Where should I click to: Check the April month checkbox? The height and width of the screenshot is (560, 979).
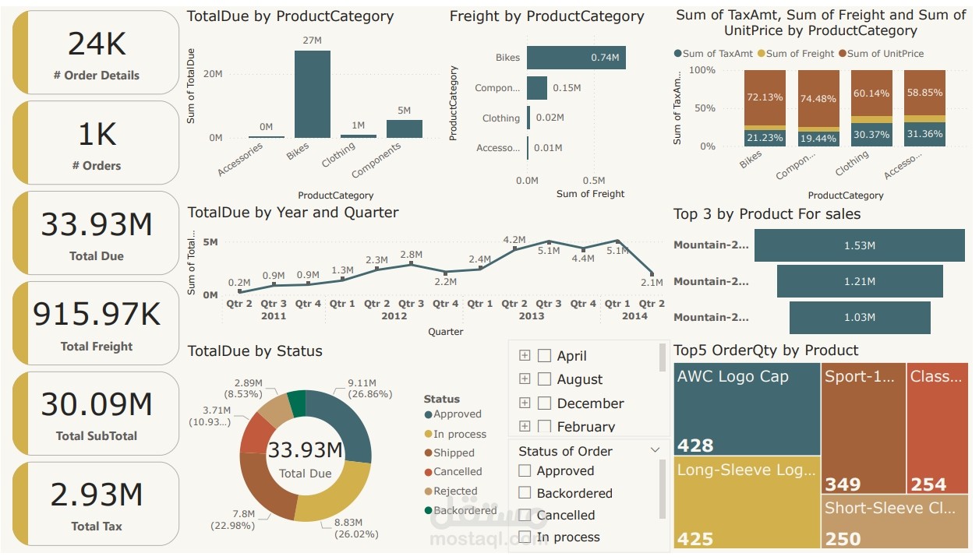click(543, 355)
